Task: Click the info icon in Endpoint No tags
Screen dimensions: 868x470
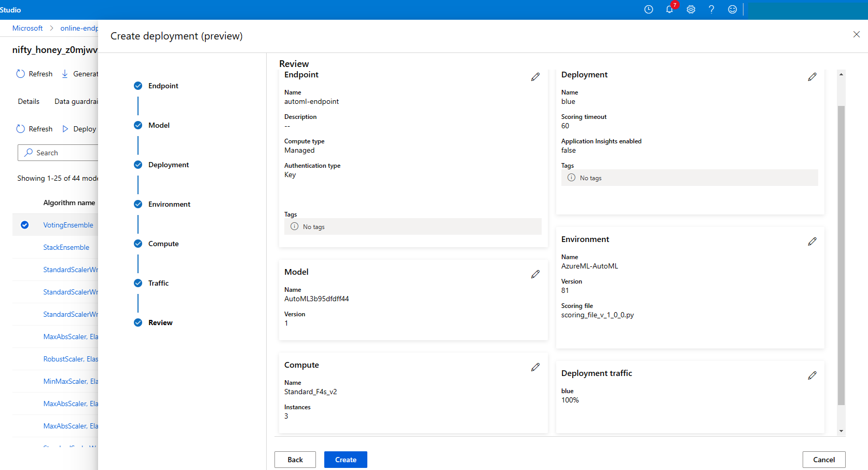Action: point(294,226)
